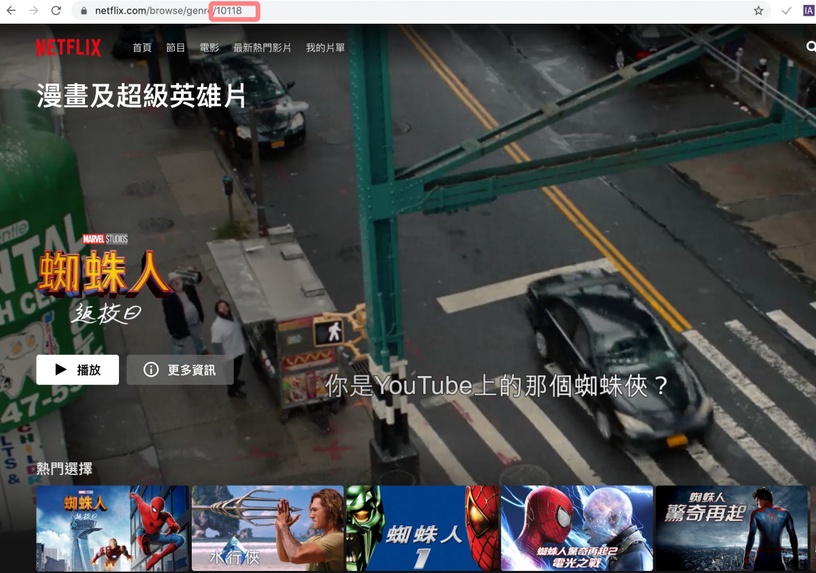The image size is (816, 573).
Task: Click the 漫畫及超級英雄片 genre heading
Action: tap(141, 96)
